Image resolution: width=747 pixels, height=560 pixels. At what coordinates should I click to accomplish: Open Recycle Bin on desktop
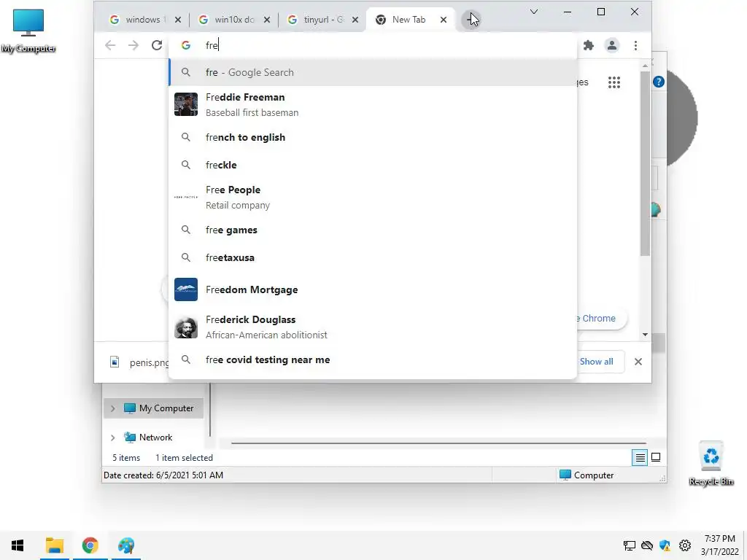711,463
